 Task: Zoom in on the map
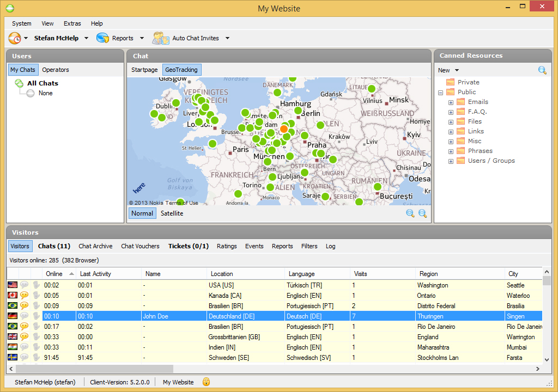click(410, 213)
